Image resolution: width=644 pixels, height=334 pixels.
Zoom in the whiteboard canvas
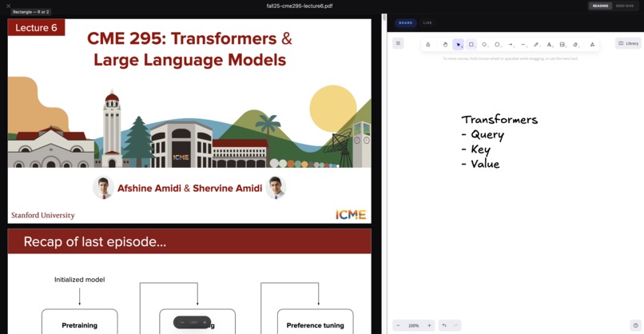coord(429,325)
